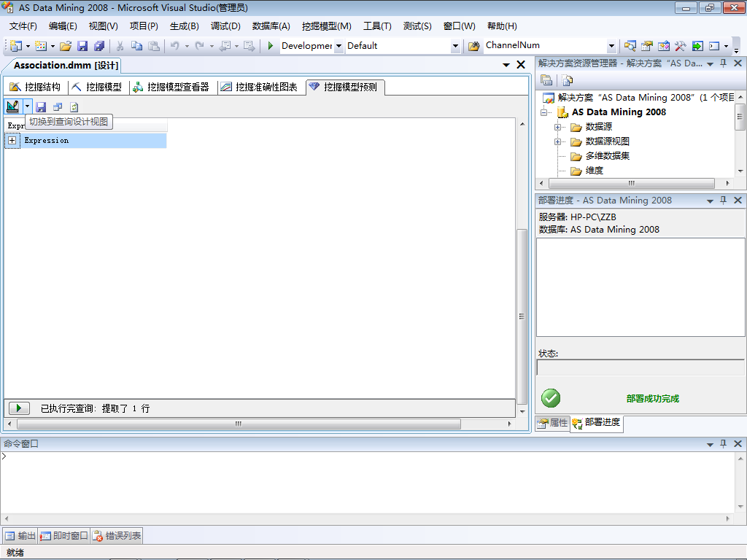This screenshot has height=560, width=747.
Task: Switch to query design view icon
Action: click(13, 106)
